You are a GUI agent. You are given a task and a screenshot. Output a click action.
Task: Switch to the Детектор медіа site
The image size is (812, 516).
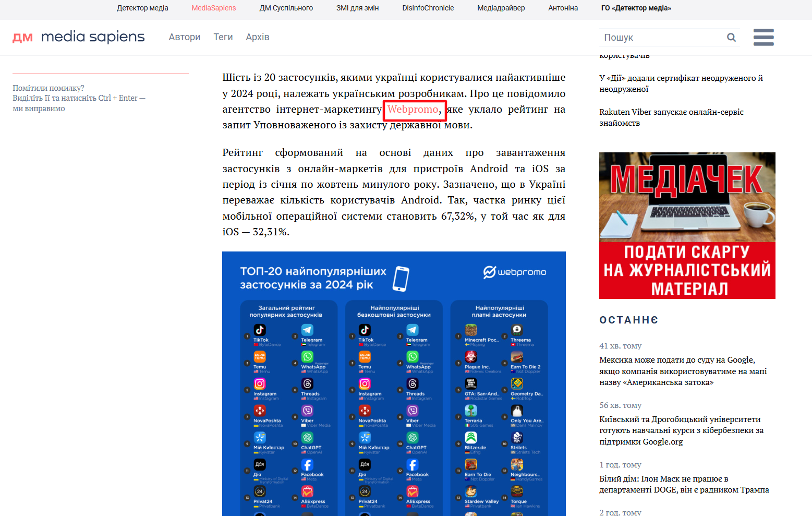[x=142, y=8]
